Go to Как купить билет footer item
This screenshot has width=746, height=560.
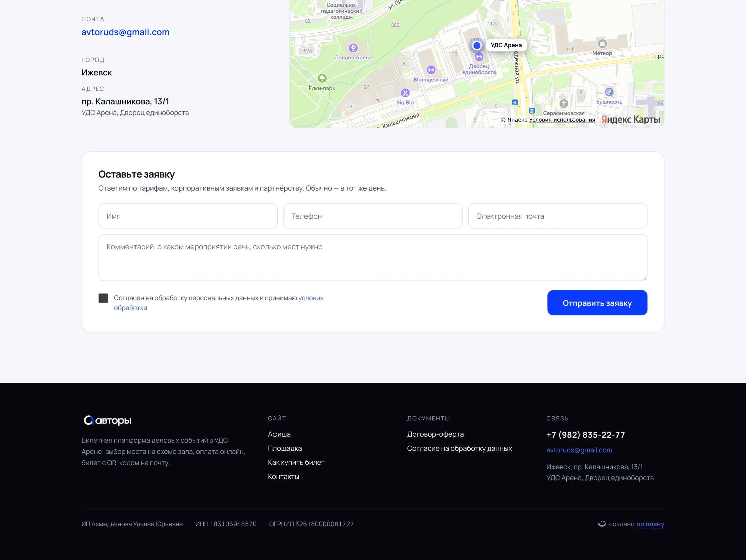pyautogui.click(x=296, y=462)
